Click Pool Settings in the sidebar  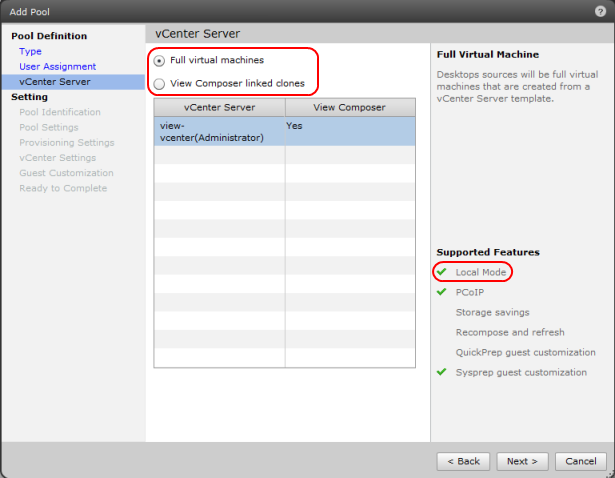click(x=49, y=127)
